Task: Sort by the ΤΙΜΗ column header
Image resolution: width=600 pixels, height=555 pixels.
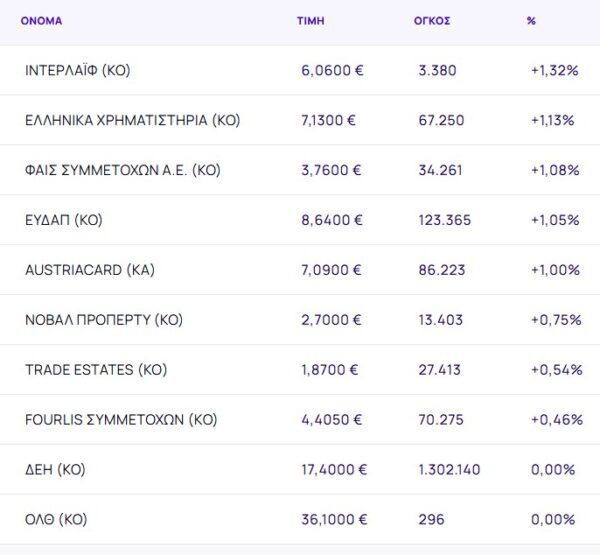Action: click(x=310, y=21)
